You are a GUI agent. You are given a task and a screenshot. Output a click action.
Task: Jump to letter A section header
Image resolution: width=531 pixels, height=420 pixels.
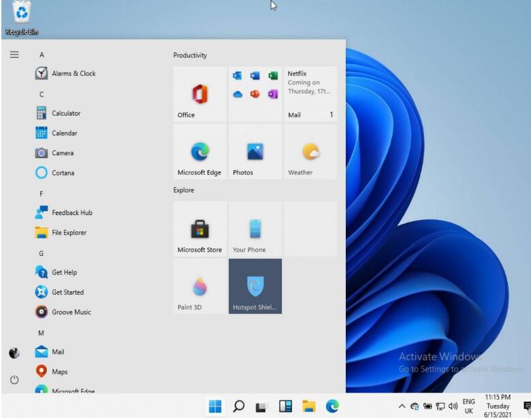click(42, 54)
